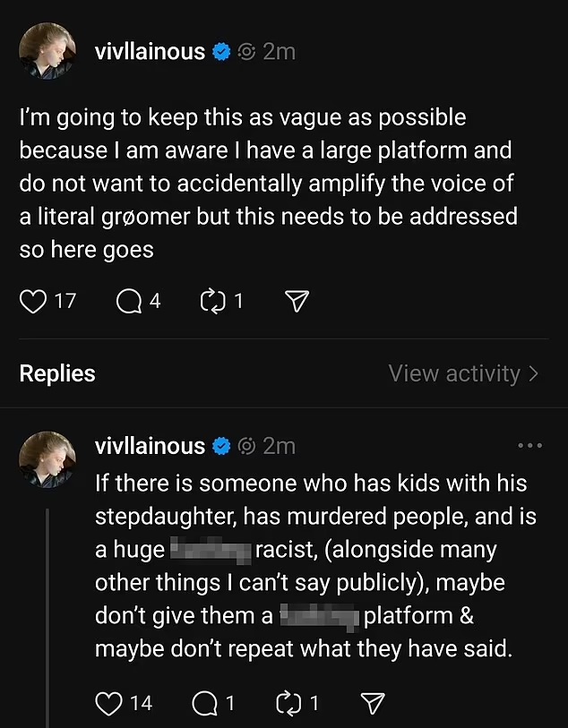Share the reply via send icon
568x728 pixels.
[371, 703]
